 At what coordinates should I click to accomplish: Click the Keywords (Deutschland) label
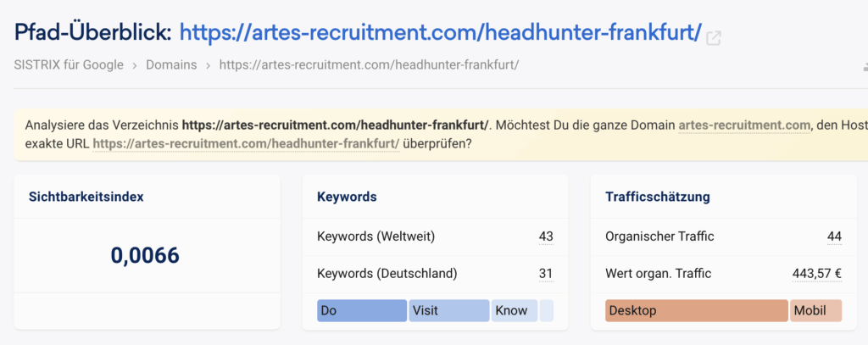tap(387, 274)
